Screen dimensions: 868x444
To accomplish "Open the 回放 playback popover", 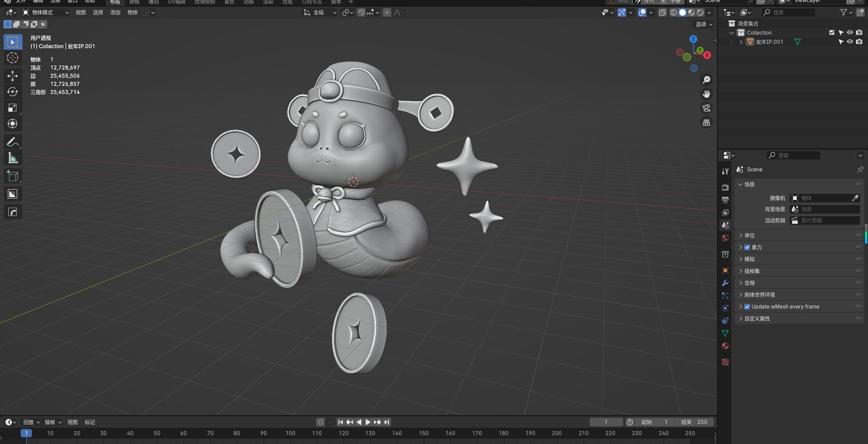I will click(31, 422).
